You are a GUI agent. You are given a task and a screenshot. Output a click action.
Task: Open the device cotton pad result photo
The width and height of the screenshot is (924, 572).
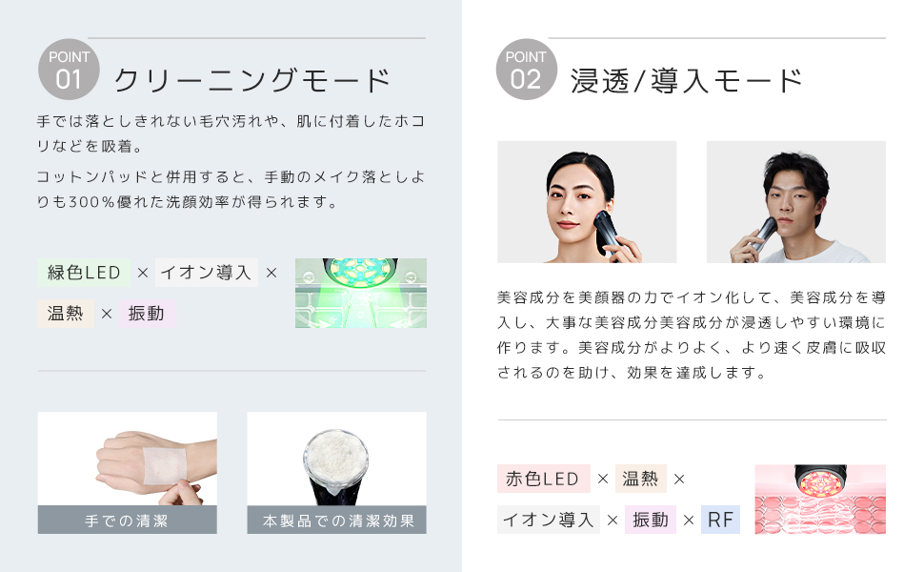coord(336,459)
